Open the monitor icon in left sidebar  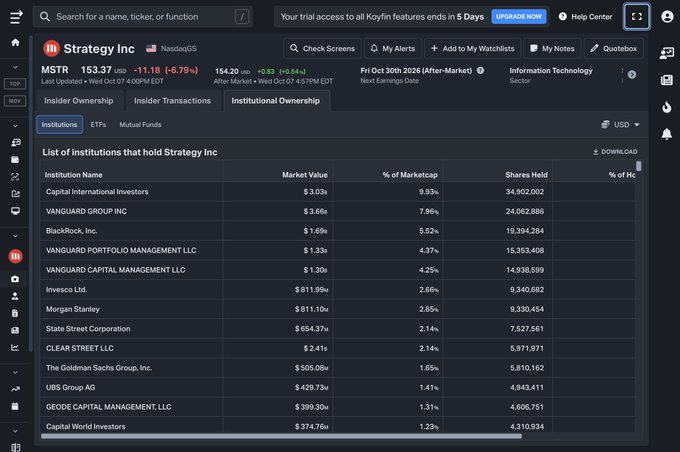pyautogui.click(x=15, y=211)
